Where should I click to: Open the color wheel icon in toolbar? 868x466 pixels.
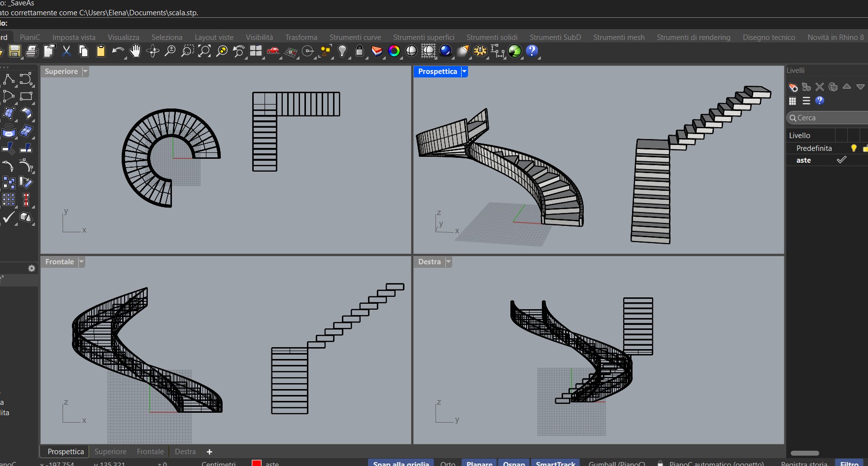tap(394, 51)
